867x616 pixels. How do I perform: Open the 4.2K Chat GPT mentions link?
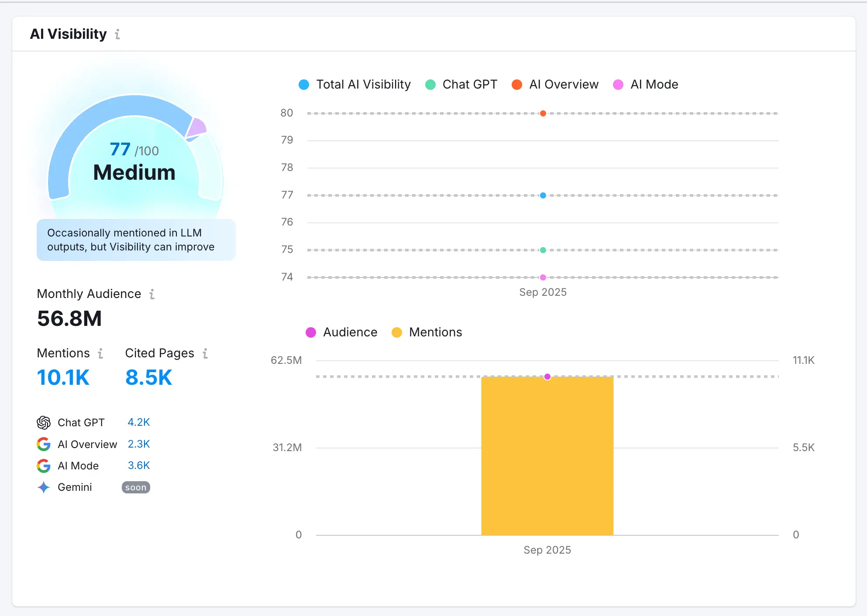pyautogui.click(x=138, y=422)
